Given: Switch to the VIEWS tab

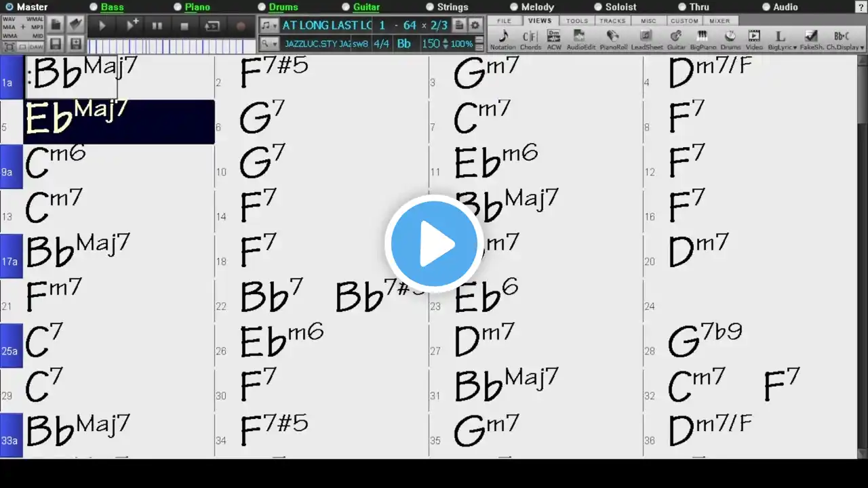Looking at the screenshot, I should [x=540, y=21].
